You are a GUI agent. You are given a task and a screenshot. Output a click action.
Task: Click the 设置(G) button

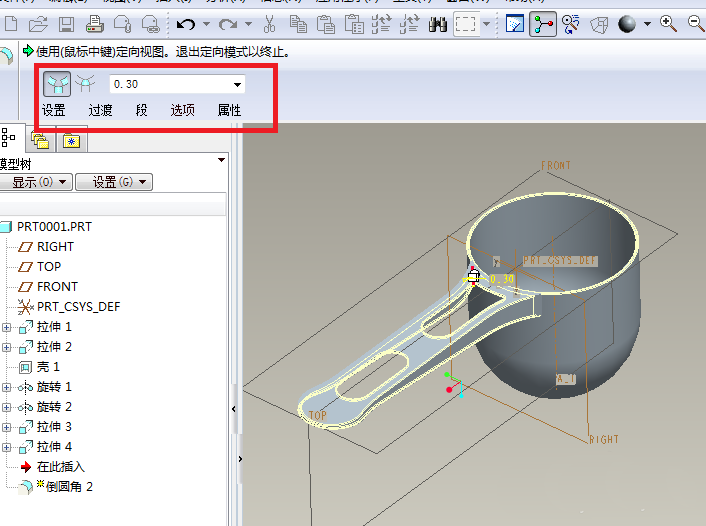coord(114,182)
